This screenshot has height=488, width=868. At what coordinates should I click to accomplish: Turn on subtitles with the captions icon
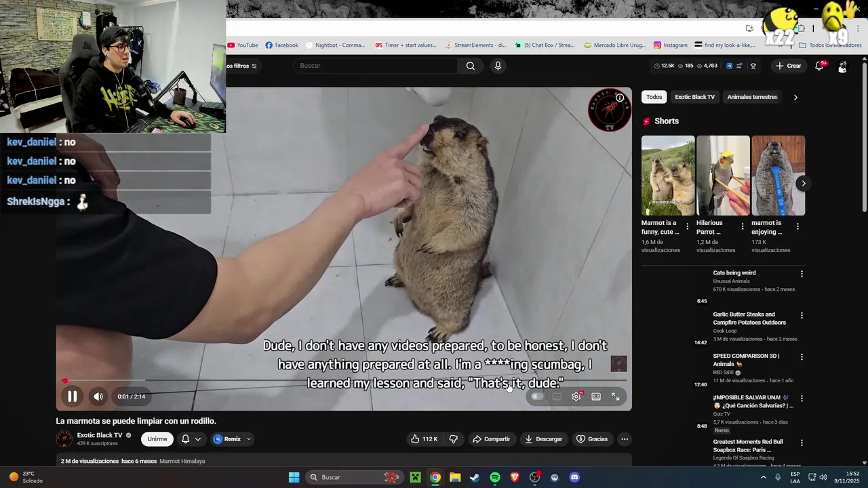tap(557, 396)
